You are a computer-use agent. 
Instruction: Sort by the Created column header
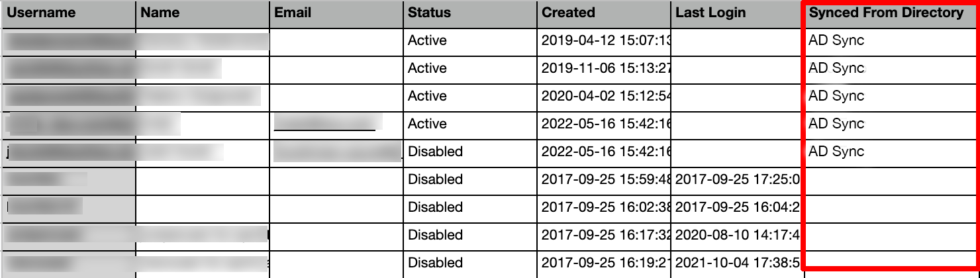pyautogui.click(x=568, y=13)
